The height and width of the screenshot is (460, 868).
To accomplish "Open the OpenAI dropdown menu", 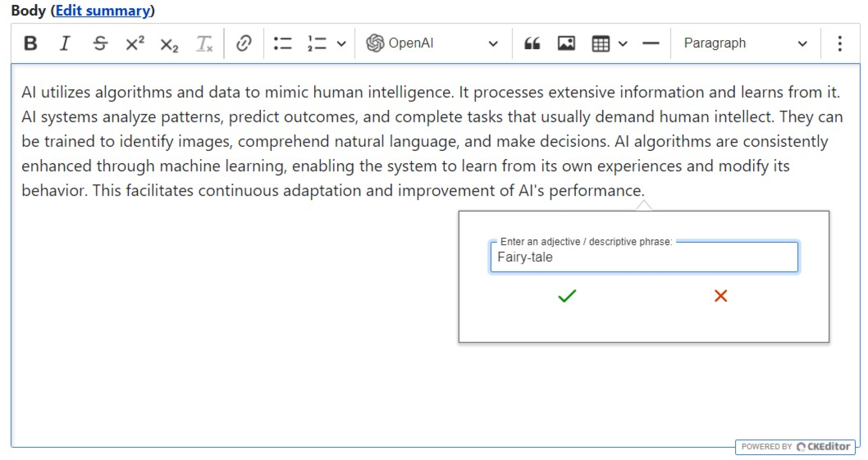I will pos(432,43).
